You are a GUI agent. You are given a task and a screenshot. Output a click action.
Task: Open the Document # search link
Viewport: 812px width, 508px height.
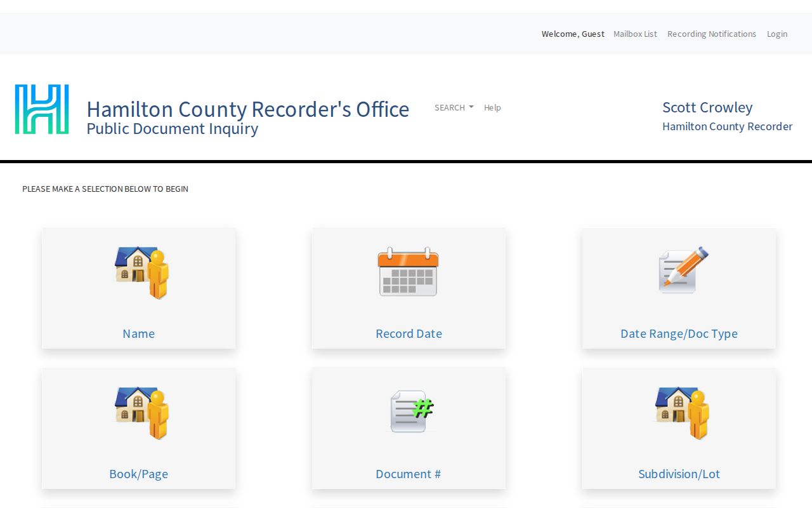click(409, 474)
